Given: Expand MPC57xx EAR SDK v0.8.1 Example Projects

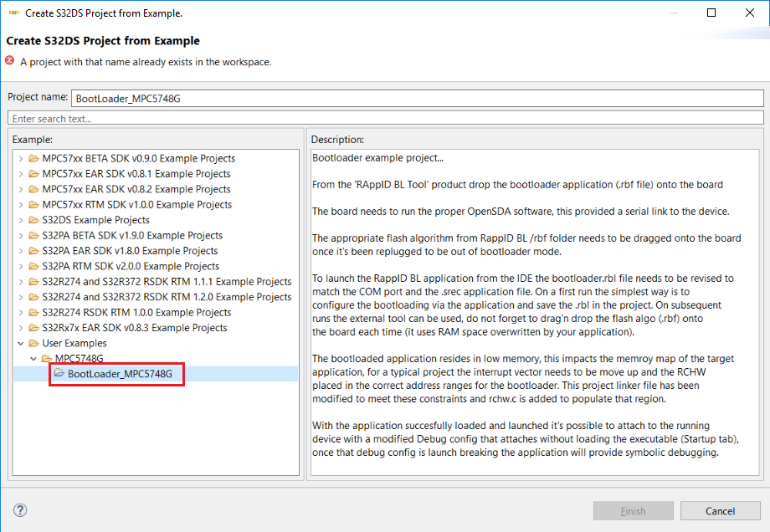Looking at the screenshot, I should [x=21, y=174].
